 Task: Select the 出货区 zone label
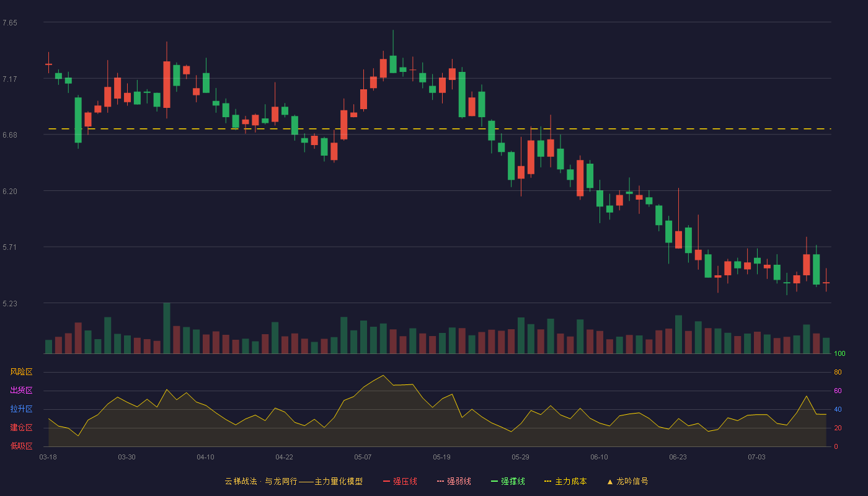click(x=21, y=391)
